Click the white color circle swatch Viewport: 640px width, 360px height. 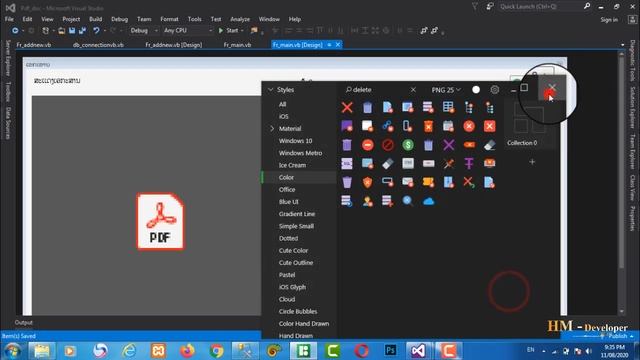[476, 89]
